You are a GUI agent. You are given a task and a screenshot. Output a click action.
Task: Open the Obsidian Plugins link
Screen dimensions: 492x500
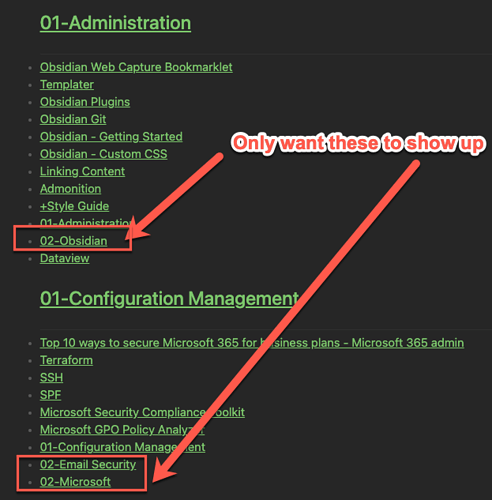[85, 102]
